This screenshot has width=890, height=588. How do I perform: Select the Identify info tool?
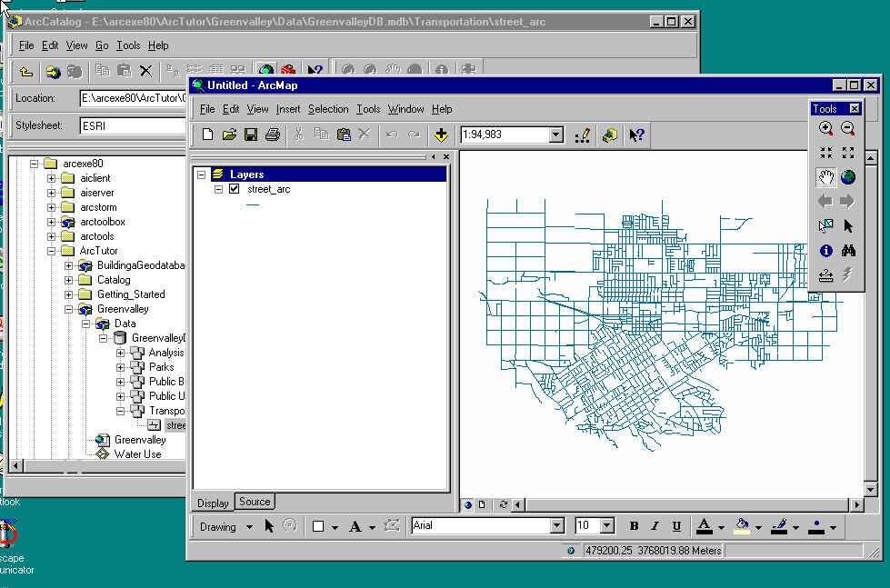(825, 250)
